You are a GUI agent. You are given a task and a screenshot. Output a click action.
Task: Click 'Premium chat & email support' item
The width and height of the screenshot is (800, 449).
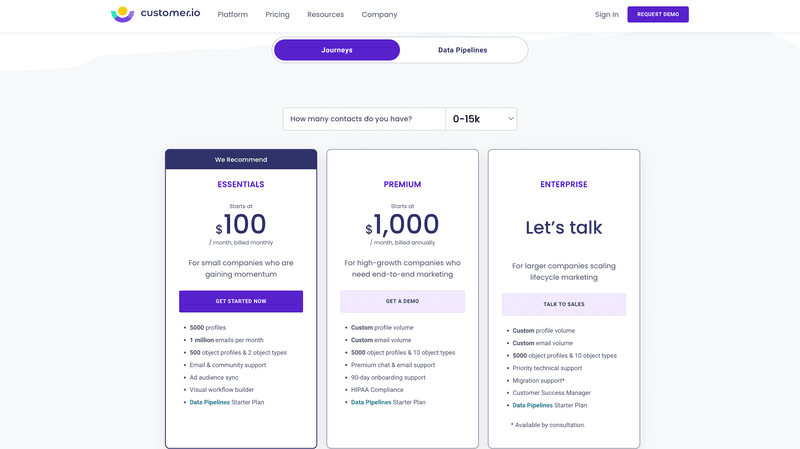(x=393, y=365)
